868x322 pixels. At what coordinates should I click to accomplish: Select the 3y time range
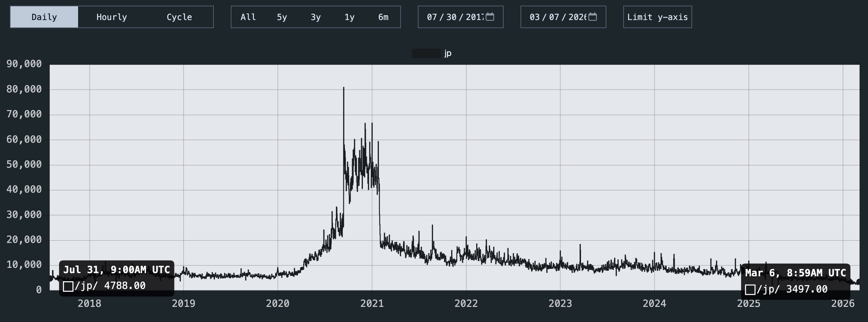click(x=315, y=17)
